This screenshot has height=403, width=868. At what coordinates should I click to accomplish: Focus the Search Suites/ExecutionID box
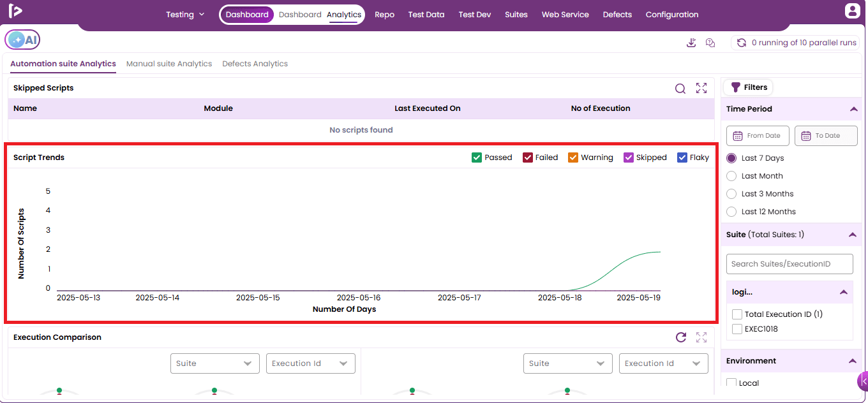click(x=789, y=264)
